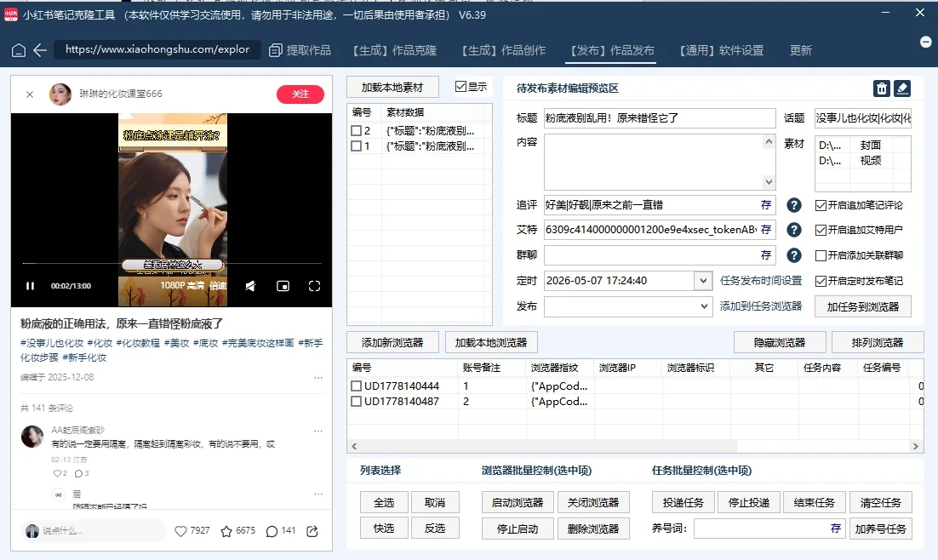This screenshot has height=560, width=938.
Task: Toggle 开启追加艾特用户 checkbox
Action: click(x=821, y=230)
